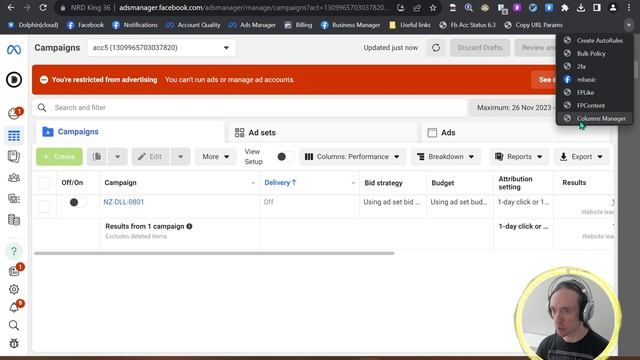The image size is (640, 360).
Task: Click the Budget column header
Action: pos(443,183)
